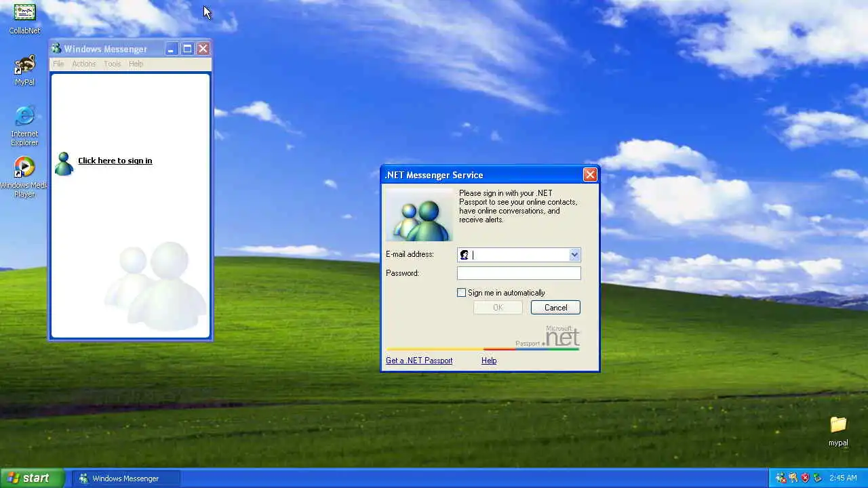The height and width of the screenshot is (488, 868).
Task: Click the buddy icon beside the sign-in link
Action: [64, 163]
